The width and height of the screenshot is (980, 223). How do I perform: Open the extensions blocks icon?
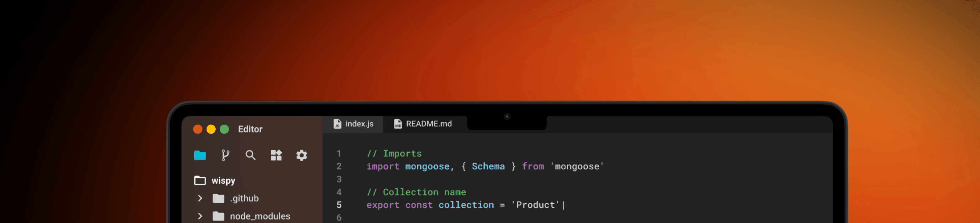point(276,155)
